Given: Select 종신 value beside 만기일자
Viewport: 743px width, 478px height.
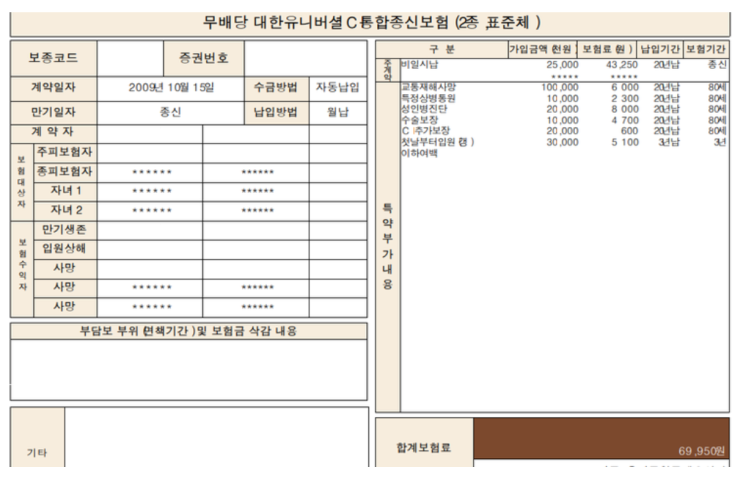Looking at the screenshot, I should [170, 112].
